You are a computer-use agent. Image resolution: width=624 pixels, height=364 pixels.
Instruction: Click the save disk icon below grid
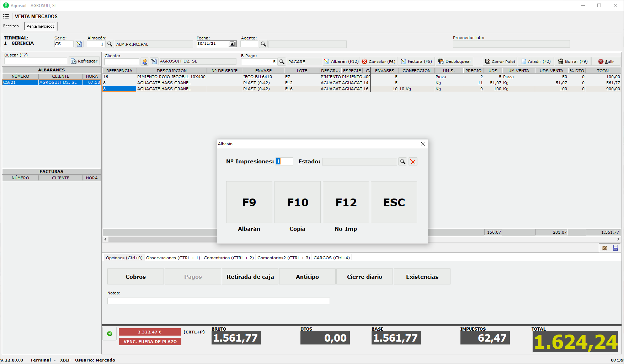click(x=615, y=248)
